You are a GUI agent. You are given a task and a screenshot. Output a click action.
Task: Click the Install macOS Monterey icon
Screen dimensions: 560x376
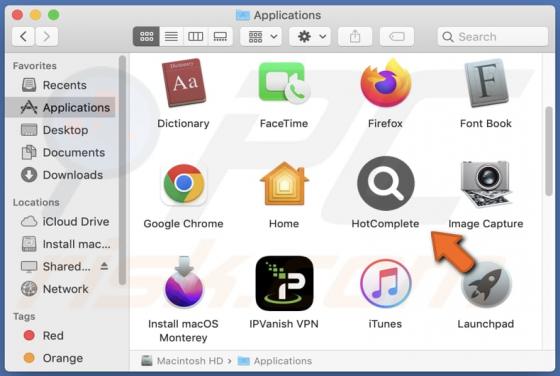pos(184,282)
